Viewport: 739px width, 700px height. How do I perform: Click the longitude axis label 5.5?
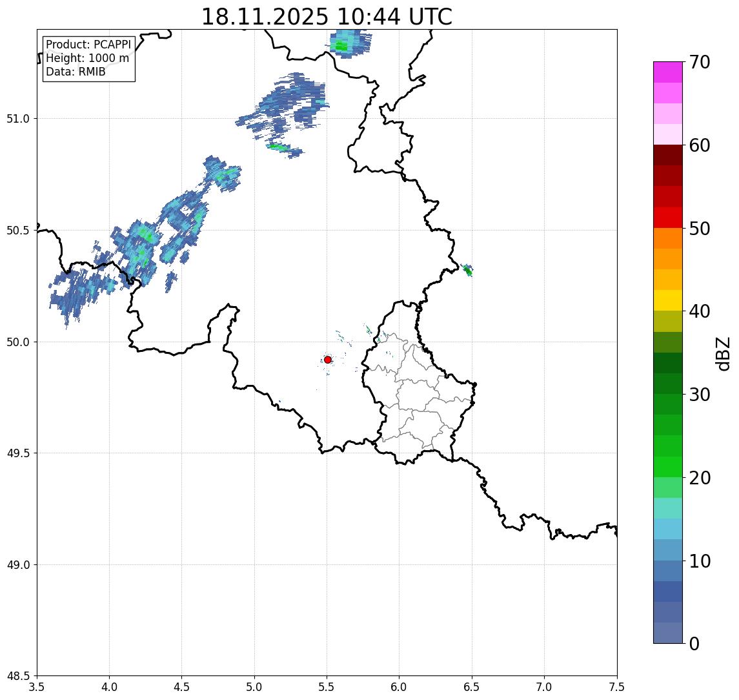click(x=327, y=687)
